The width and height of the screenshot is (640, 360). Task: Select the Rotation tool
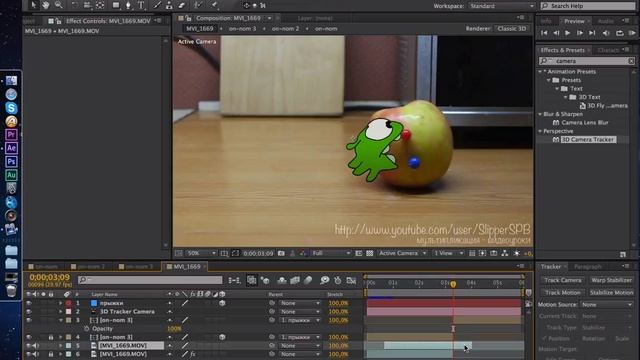74,5
